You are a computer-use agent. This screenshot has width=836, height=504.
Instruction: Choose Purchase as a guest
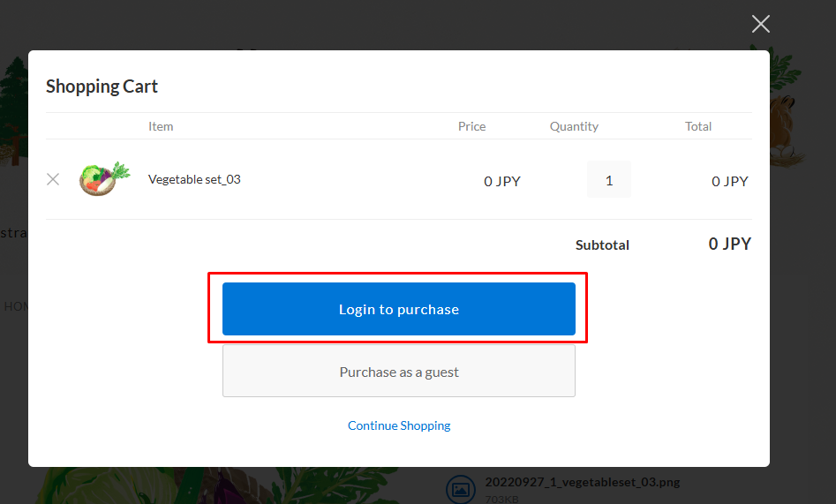[399, 372]
